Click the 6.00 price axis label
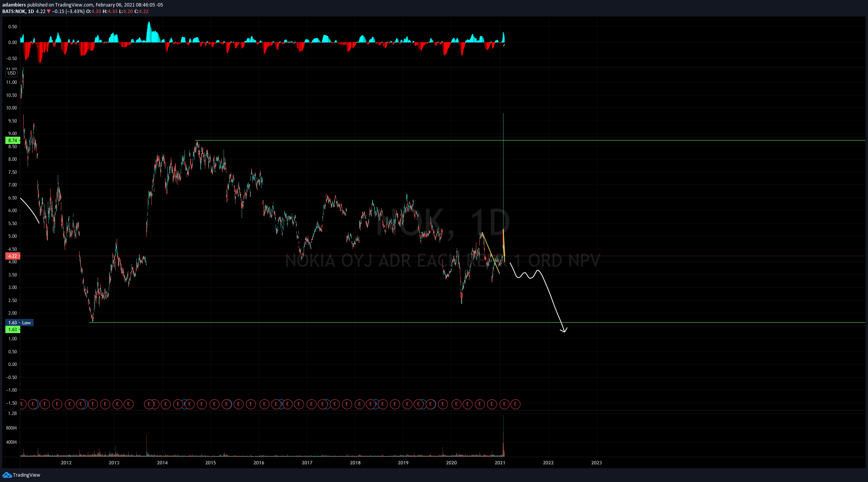This screenshot has height=482, width=868. (13, 211)
